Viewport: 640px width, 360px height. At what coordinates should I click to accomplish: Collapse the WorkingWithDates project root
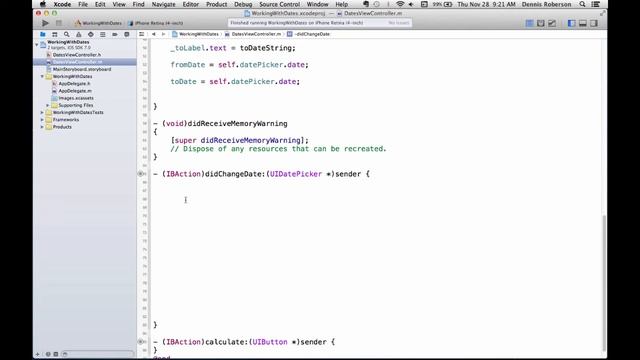click(37, 44)
